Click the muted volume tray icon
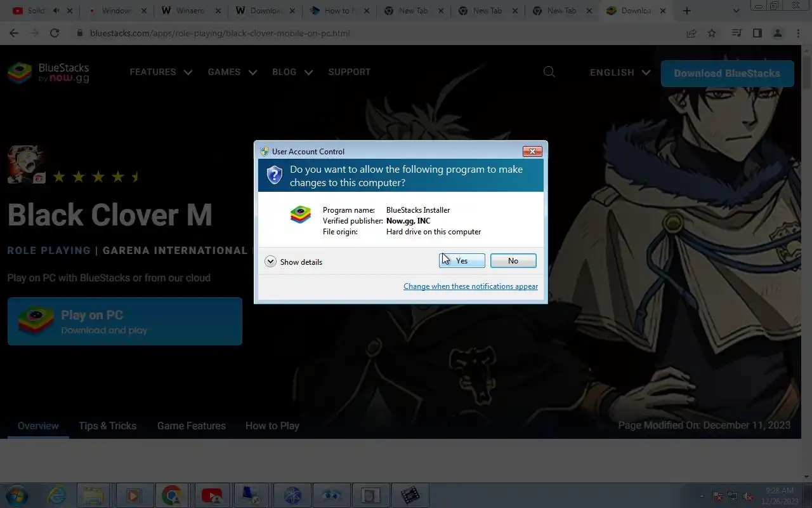Viewport: 812px width, 508px height. click(x=748, y=496)
